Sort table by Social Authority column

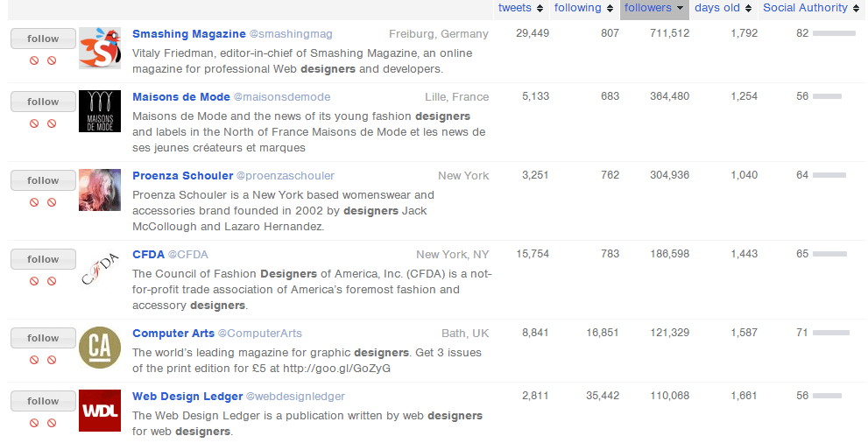tap(812, 8)
